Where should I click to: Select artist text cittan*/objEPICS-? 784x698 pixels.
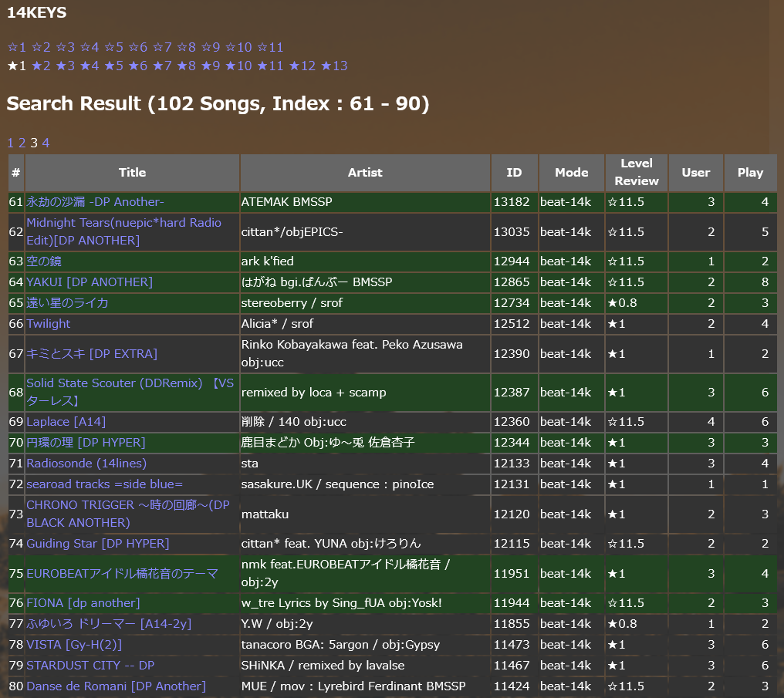click(x=292, y=232)
